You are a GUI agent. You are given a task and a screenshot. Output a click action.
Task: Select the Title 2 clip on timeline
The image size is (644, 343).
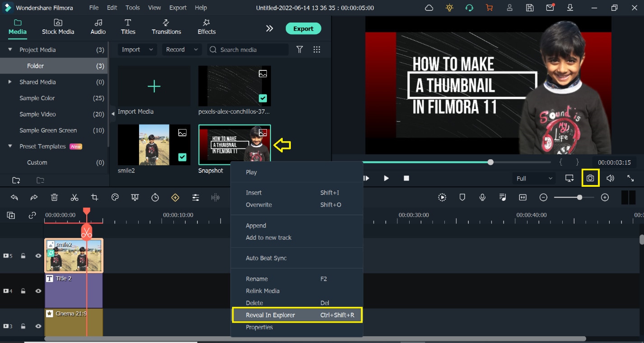[x=74, y=291]
